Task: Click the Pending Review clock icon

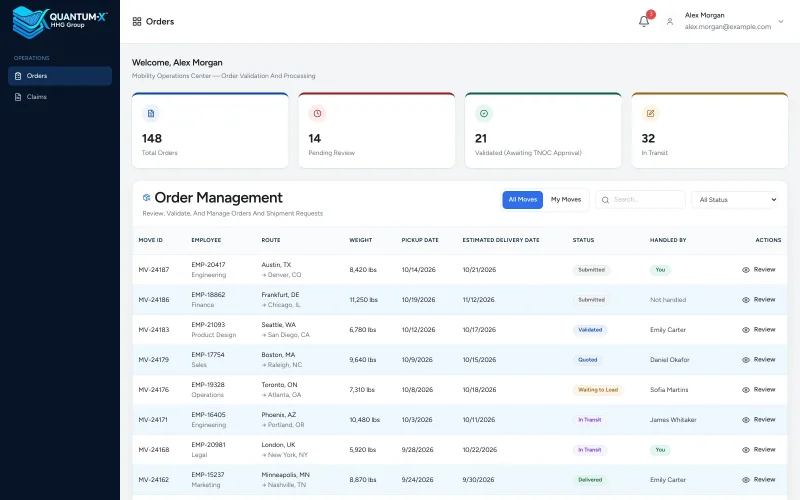Action: [x=317, y=113]
